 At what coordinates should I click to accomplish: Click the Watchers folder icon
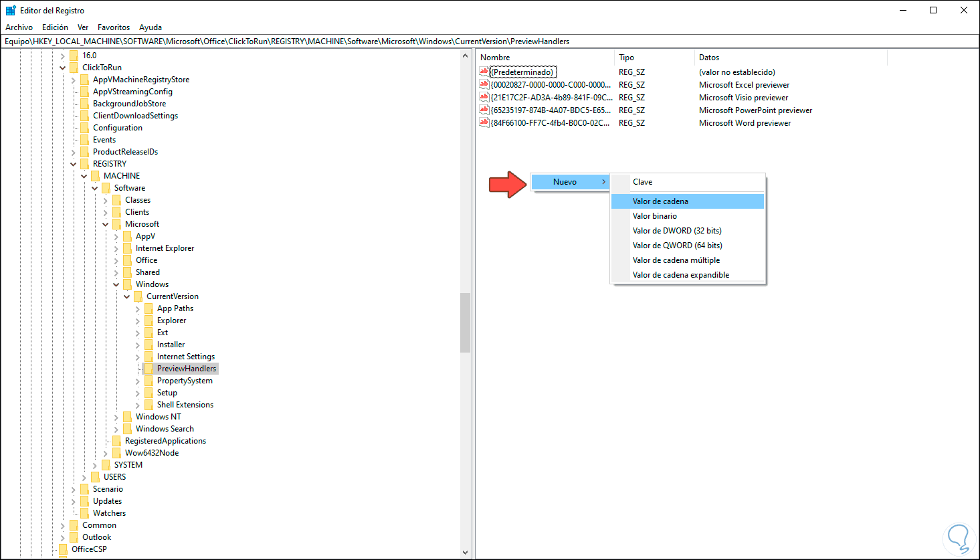point(84,513)
